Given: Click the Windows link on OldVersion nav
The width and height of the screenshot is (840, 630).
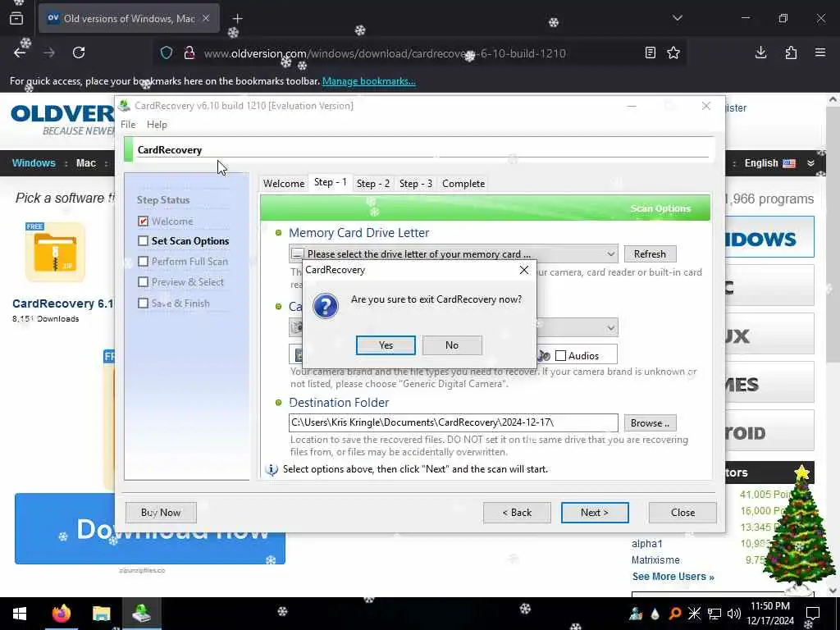Looking at the screenshot, I should tap(34, 163).
